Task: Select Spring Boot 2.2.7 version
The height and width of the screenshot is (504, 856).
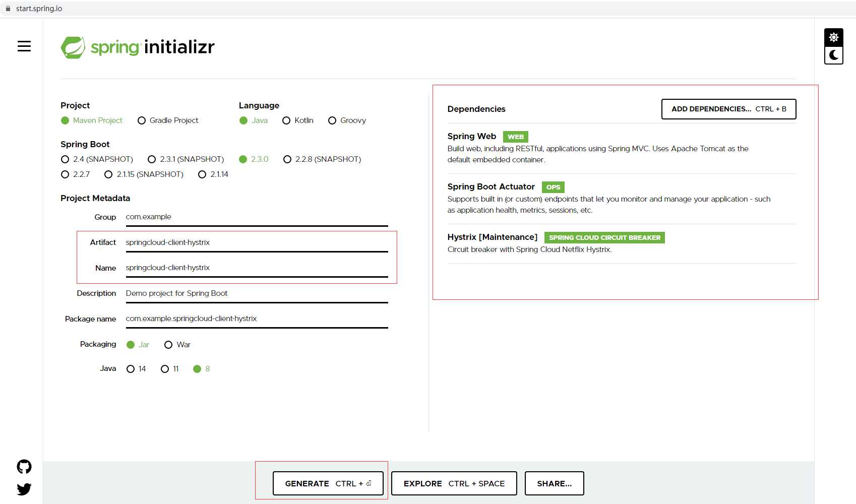Action: pos(75,174)
